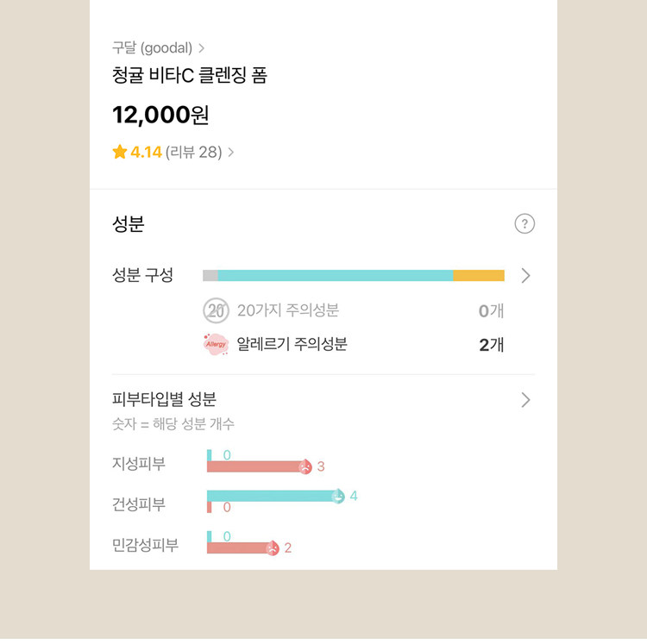Open reviews via chevron beside 리뷰 28
Screen dimensions: 647x644
pyautogui.click(x=231, y=153)
